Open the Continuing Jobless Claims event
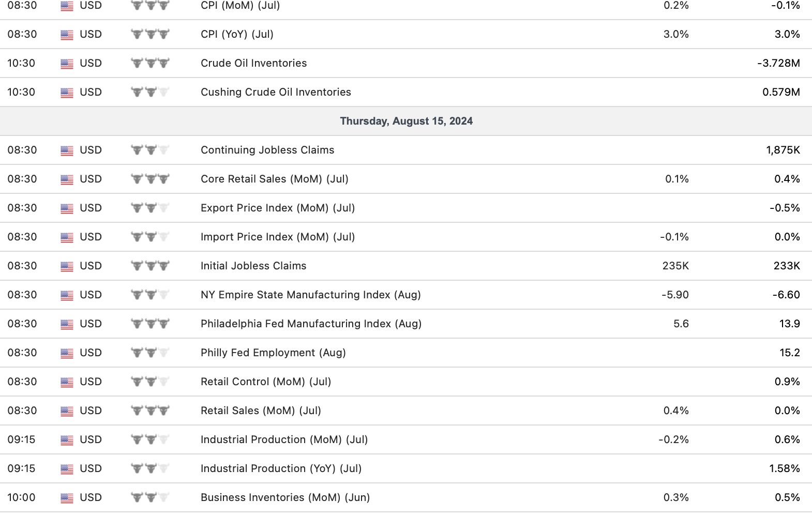The height and width of the screenshot is (516, 812). [x=267, y=150]
